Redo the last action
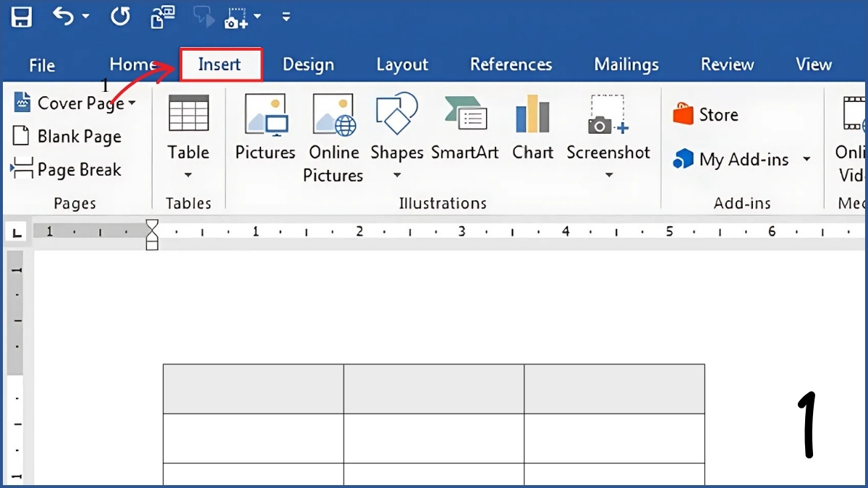The height and width of the screenshot is (488, 868). 120,16
